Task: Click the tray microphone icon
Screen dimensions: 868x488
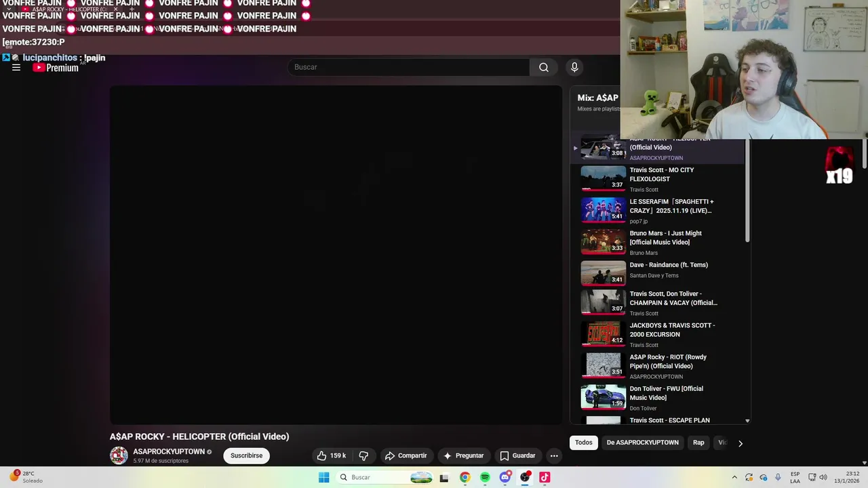Action: click(778, 477)
